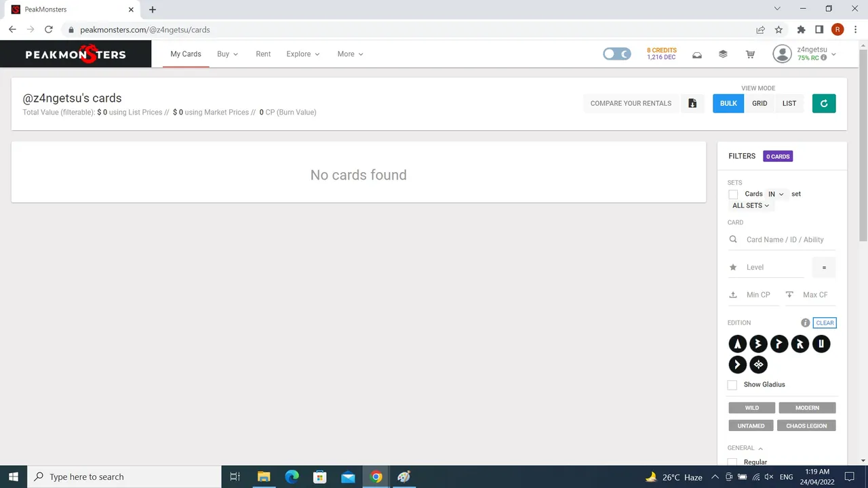Click the Level input field
868x488 pixels.
click(x=774, y=267)
